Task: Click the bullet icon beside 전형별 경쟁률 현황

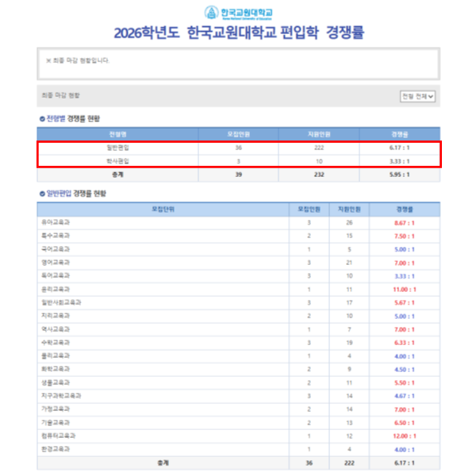Action: click(x=42, y=119)
